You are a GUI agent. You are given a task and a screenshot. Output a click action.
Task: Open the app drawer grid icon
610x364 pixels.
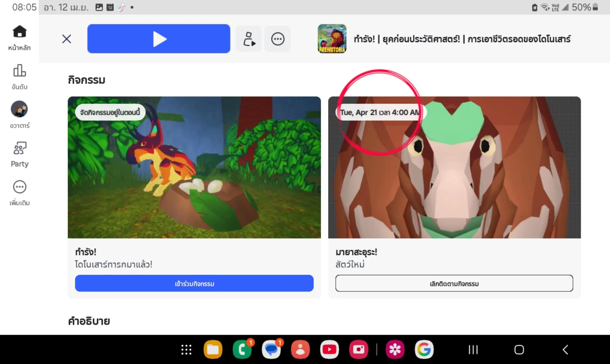pos(186,350)
